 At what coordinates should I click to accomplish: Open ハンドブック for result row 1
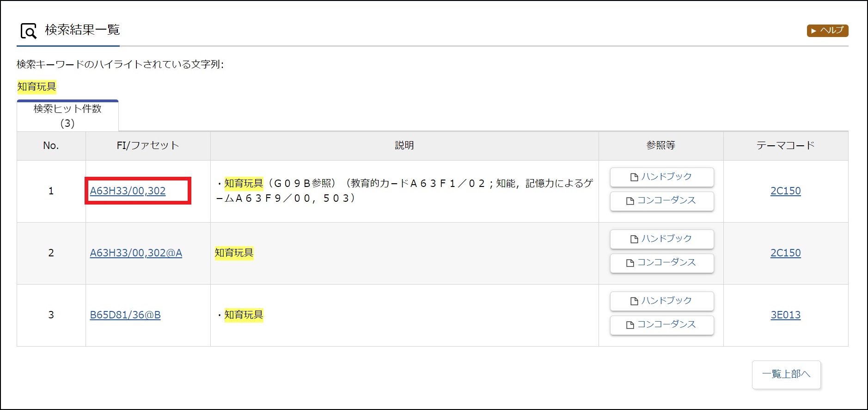[x=661, y=177]
